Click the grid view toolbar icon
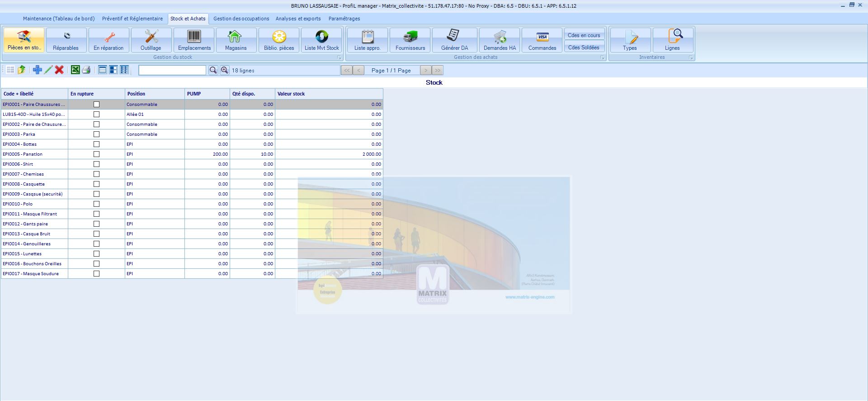The image size is (868, 401). 10,70
